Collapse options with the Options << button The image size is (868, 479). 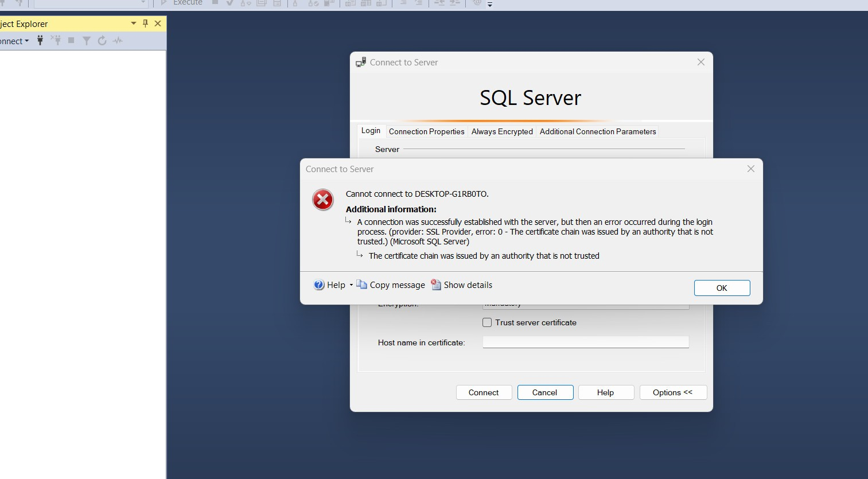pos(672,392)
